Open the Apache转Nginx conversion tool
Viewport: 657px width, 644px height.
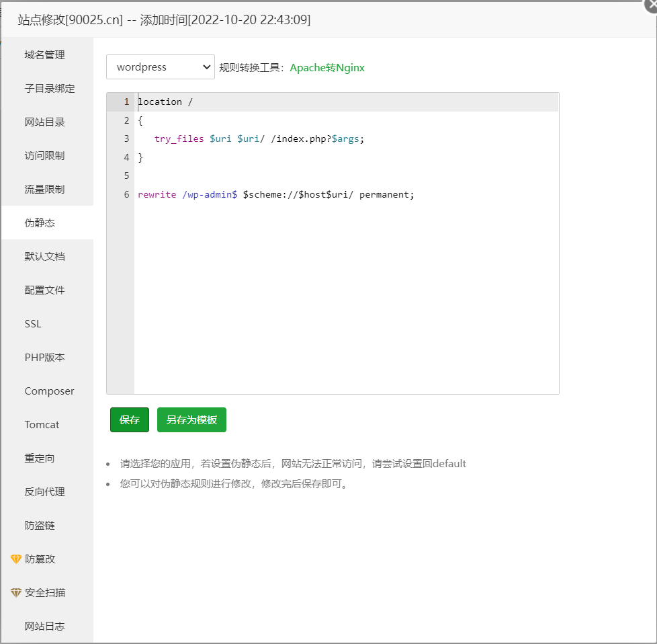click(327, 67)
